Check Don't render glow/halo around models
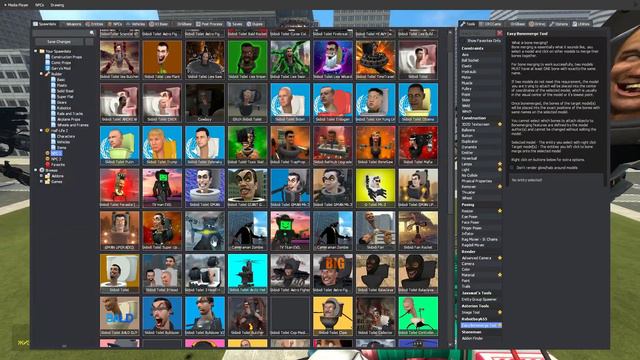This screenshot has height=360, width=640. (x=512, y=168)
